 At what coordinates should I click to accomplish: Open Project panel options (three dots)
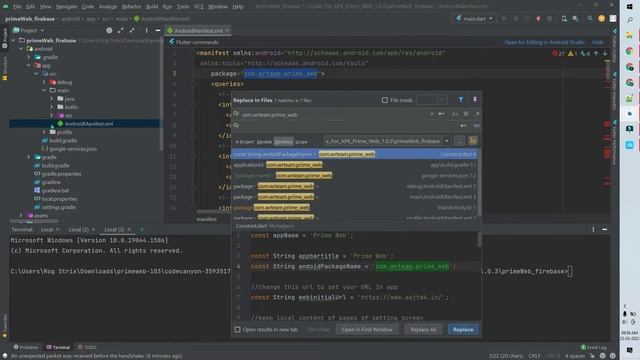pos(147,31)
